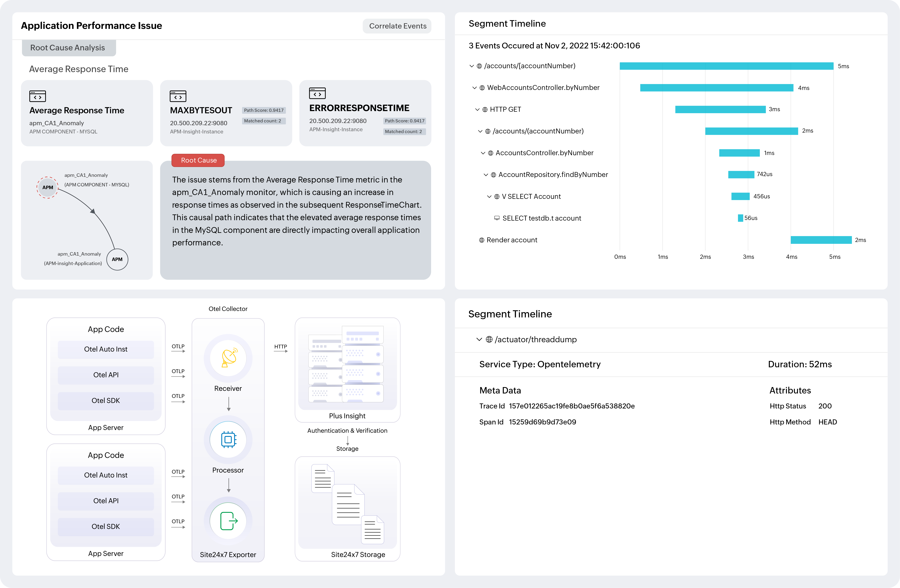Click the 3 Events Occured timestamp heading
This screenshot has height=588, width=900.
click(x=554, y=46)
